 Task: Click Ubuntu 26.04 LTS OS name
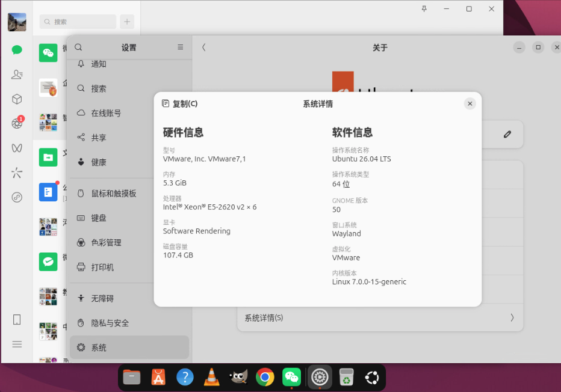click(x=361, y=159)
